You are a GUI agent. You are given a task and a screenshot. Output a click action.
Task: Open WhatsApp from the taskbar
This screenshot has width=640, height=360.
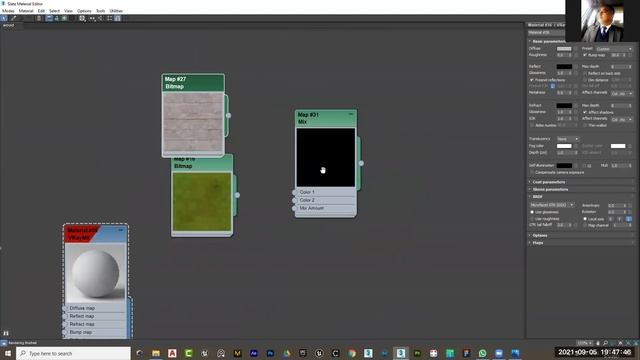[x=482, y=353]
